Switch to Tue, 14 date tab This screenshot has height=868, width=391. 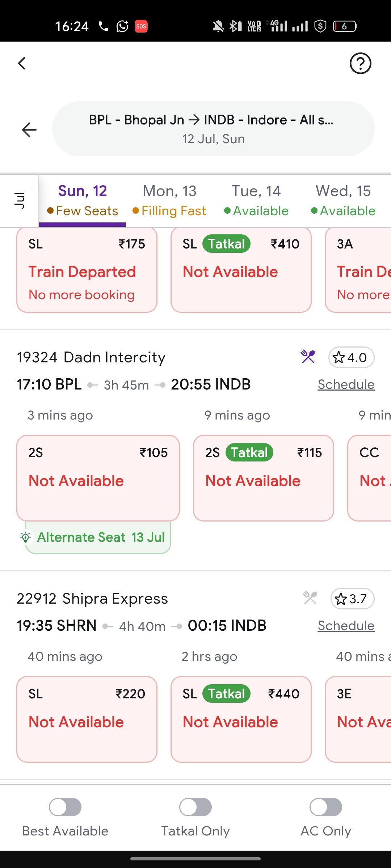coord(256,201)
